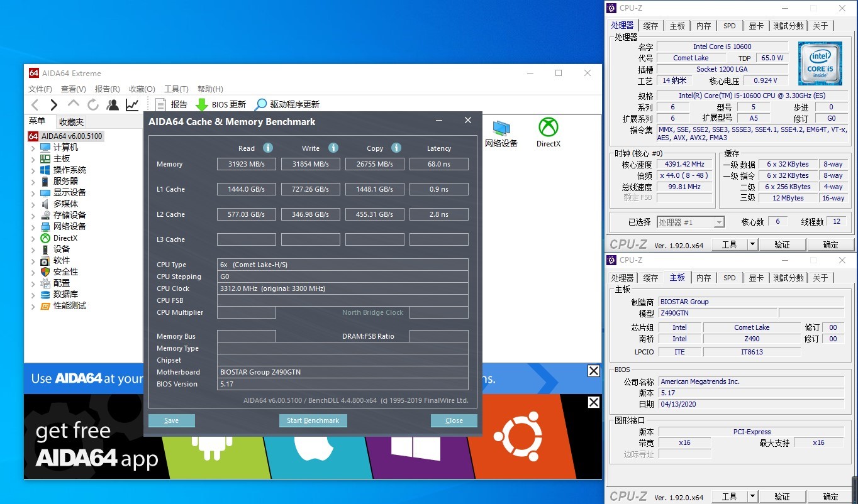
Task: Click the info icon next to Write
Action: [x=333, y=148]
